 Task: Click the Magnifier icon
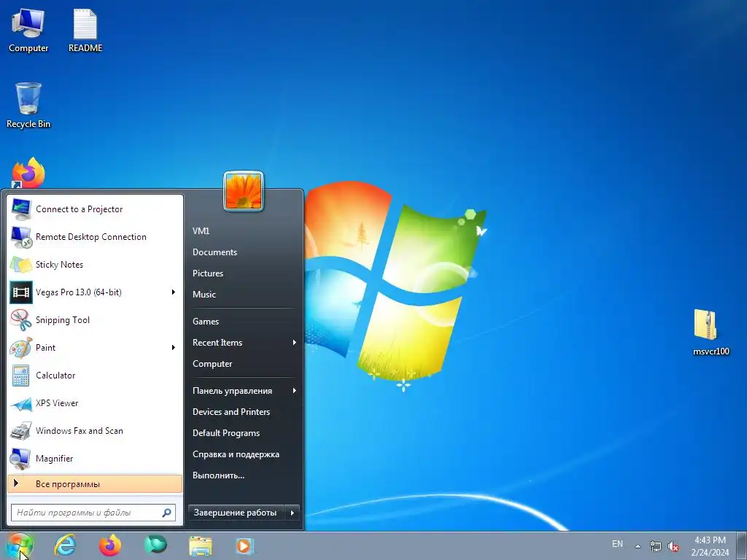20,459
